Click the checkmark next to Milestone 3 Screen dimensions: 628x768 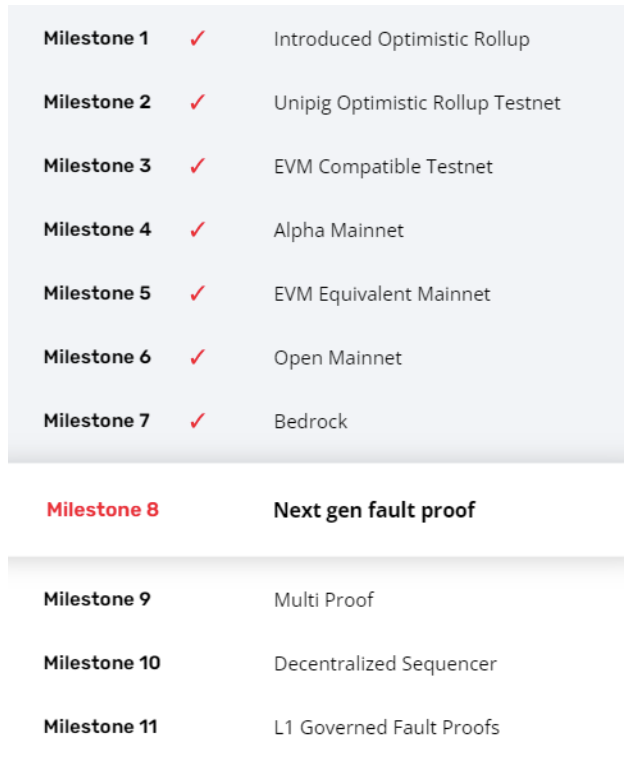coord(197,166)
